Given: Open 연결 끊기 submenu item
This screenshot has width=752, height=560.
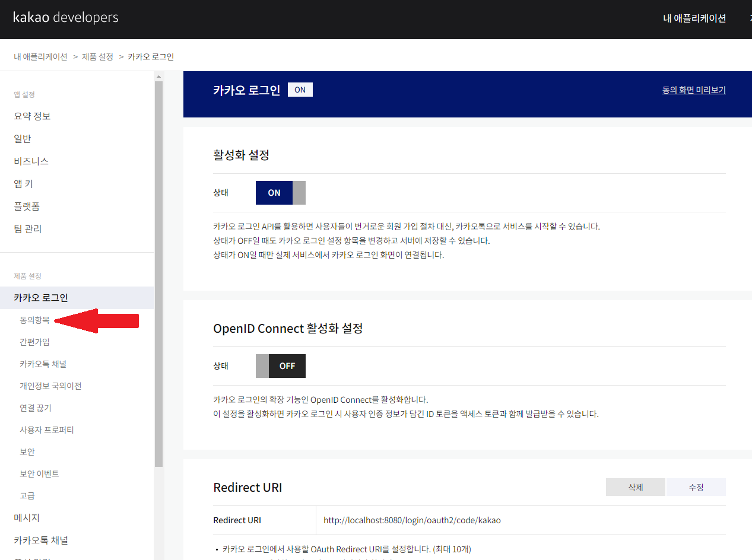Looking at the screenshot, I should click(36, 408).
